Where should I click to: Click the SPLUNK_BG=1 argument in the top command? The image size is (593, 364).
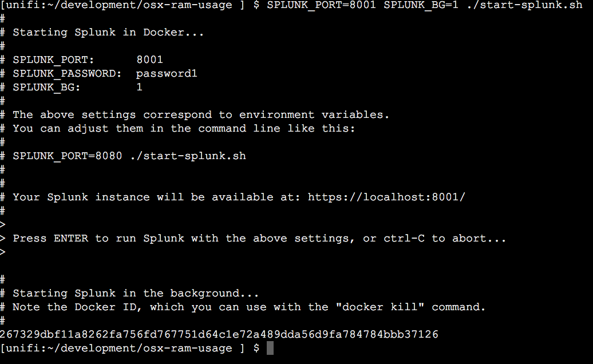point(421,5)
